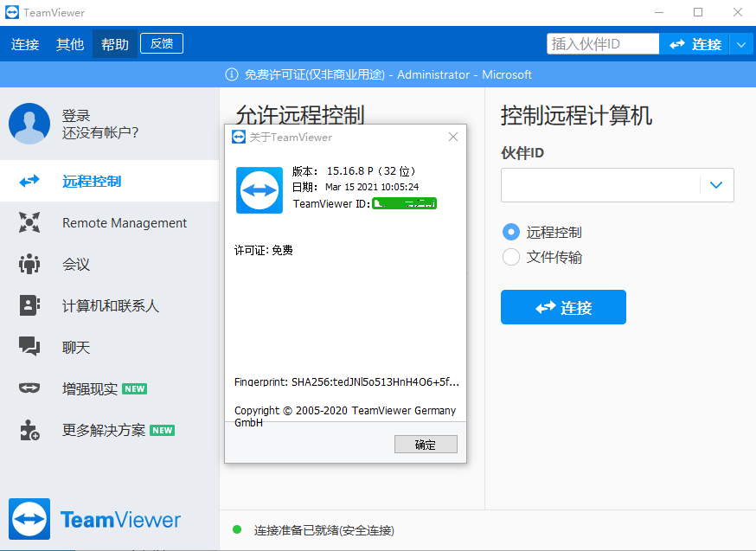Open 计算机和联系人 section
Viewport: 756px width, 551px height.
tap(110, 305)
